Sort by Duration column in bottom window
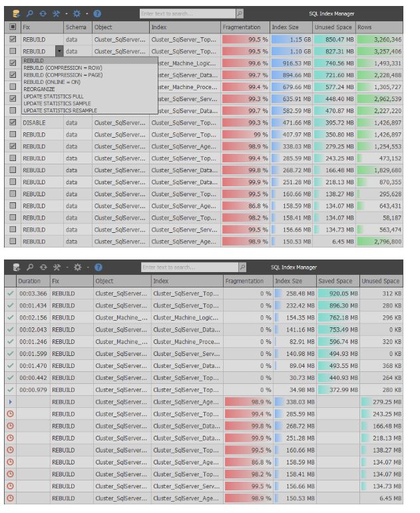The image size is (420, 513). (x=33, y=281)
